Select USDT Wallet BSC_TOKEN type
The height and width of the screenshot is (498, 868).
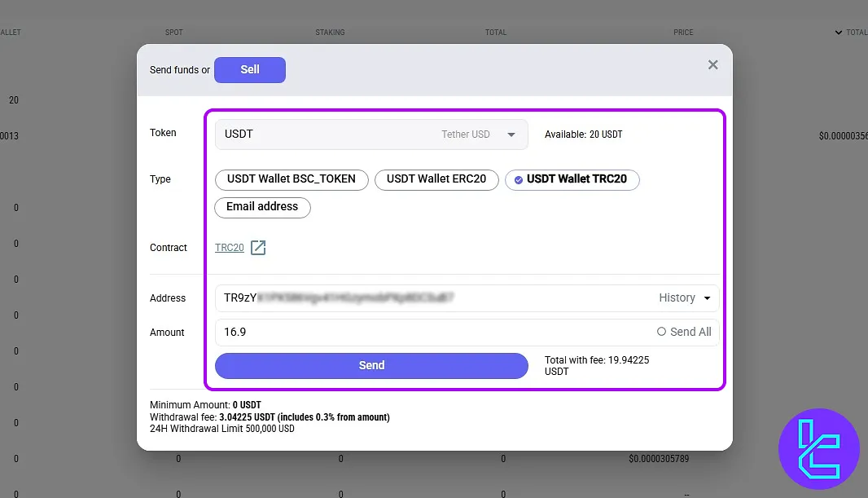point(292,179)
